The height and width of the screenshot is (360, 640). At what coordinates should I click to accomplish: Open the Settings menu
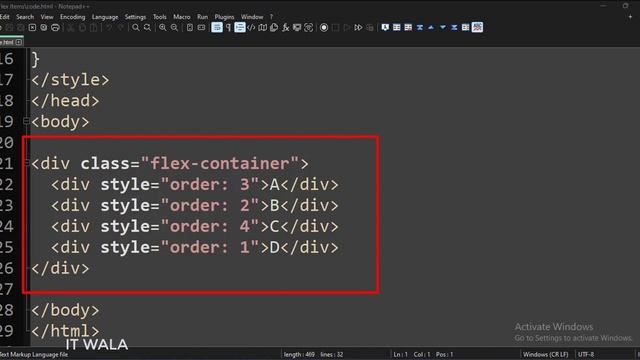tap(135, 17)
